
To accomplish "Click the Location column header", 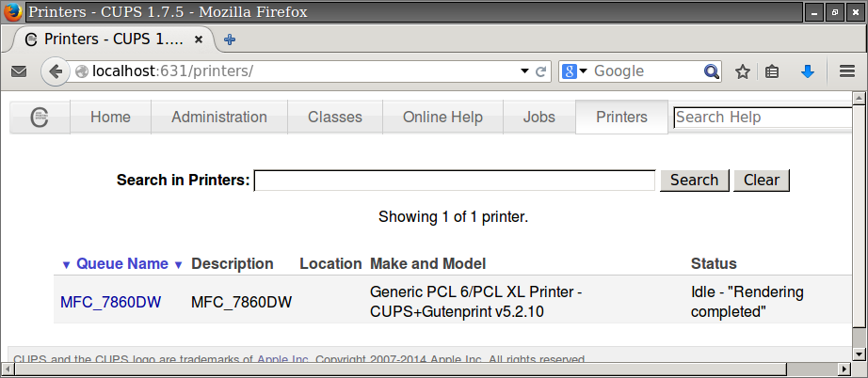I will click(x=331, y=263).
